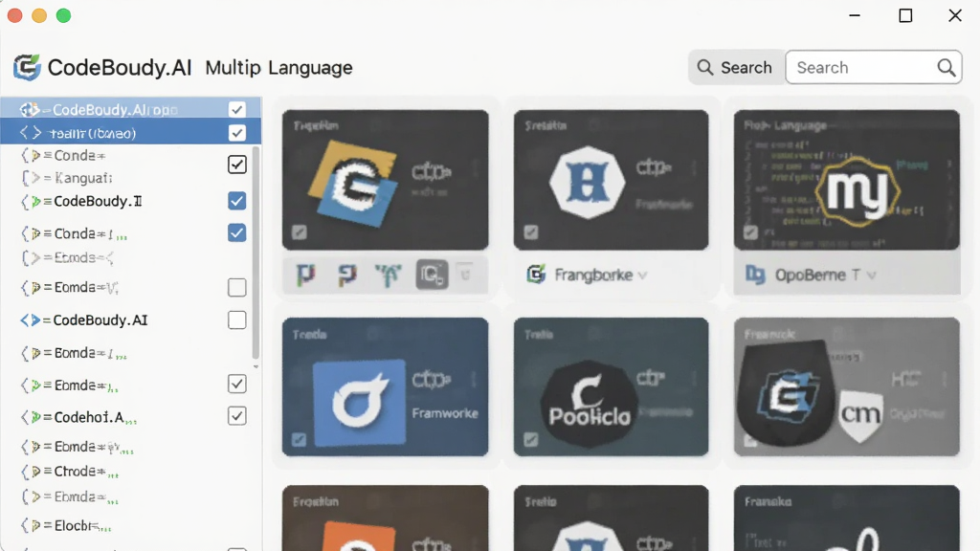Image resolution: width=980 pixels, height=551 pixels.
Task: Open the gray shield 'cm' card thumbnail
Action: pyautogui.click(x=846, y=386)
